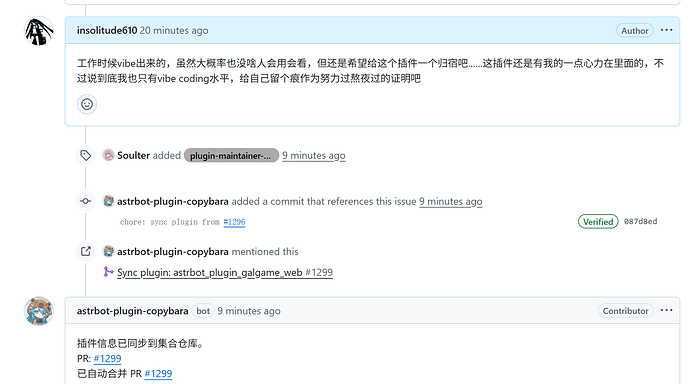Select the Contributor badge
This screenshot has width=690, height=384.
point(625,311)
